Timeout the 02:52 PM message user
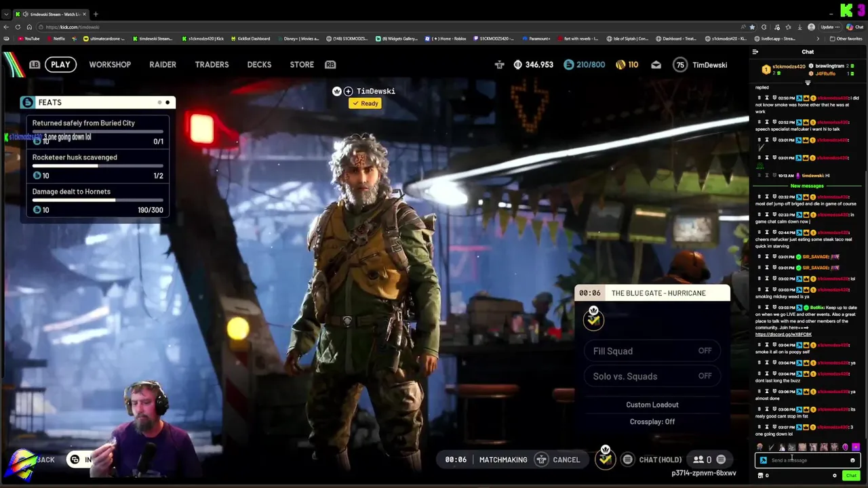This screenshot has width=868, height=488. [766, 122]
